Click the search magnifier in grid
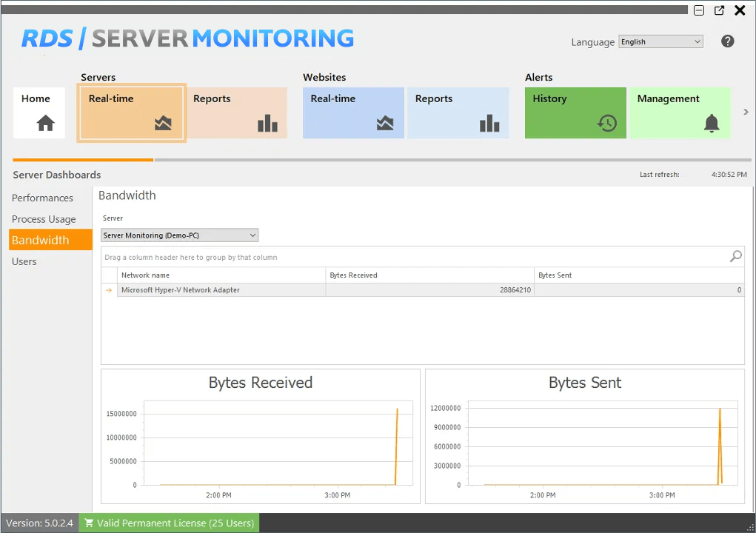 click(735, 257)
